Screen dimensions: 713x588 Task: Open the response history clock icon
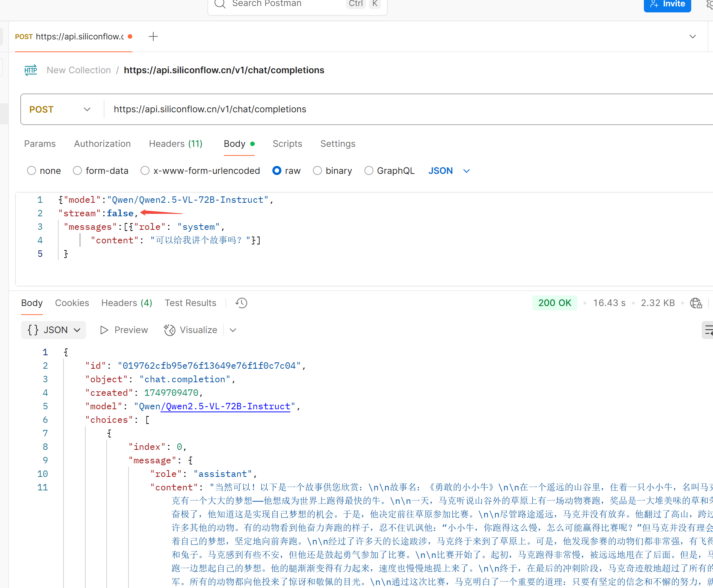pyautogui.click(x=241, y=303)
